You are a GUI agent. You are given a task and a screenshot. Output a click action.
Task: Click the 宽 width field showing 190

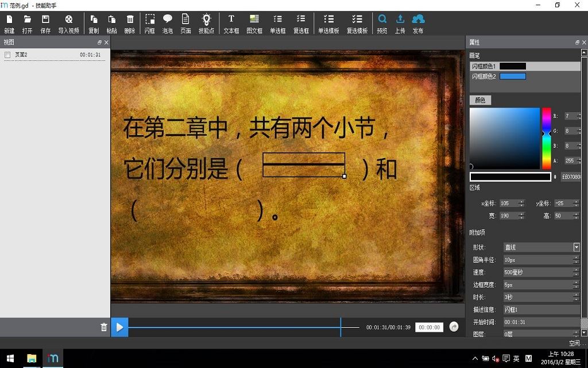(512, 216)
